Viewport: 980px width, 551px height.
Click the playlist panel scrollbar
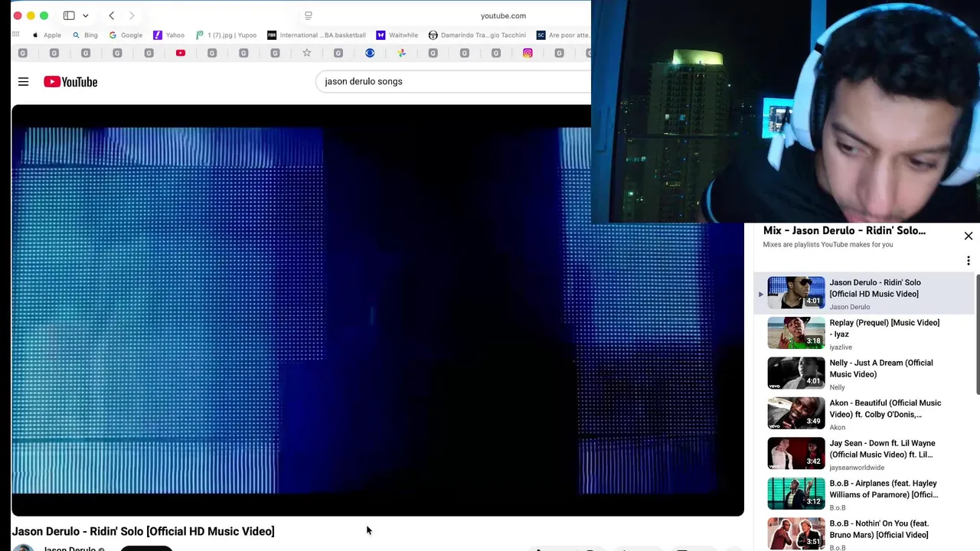click(x=977, y=334)
